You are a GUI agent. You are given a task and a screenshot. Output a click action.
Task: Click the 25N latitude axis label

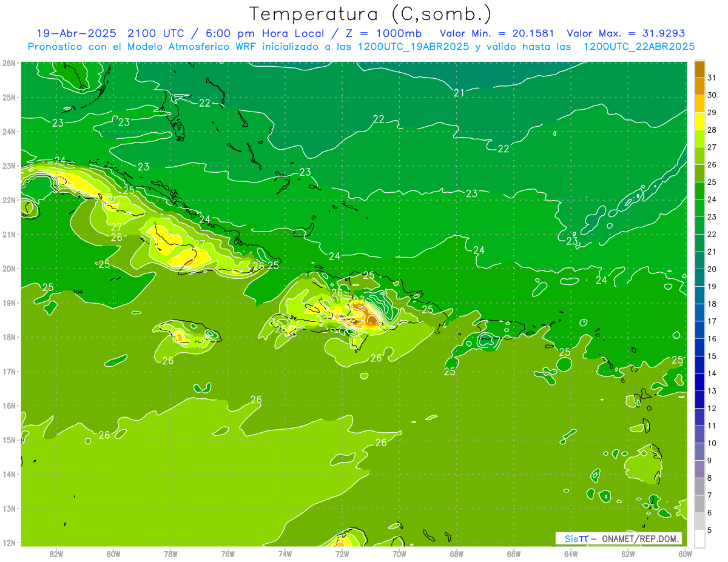9,97
